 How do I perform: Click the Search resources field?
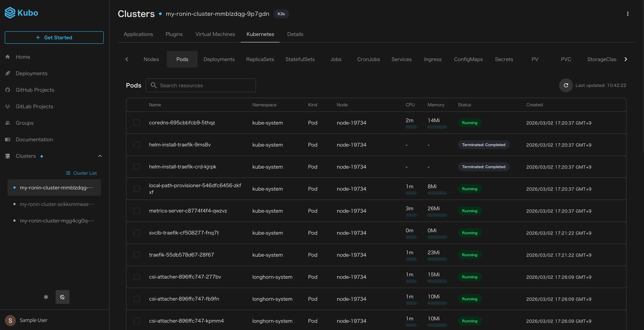(x=201, y=85)
